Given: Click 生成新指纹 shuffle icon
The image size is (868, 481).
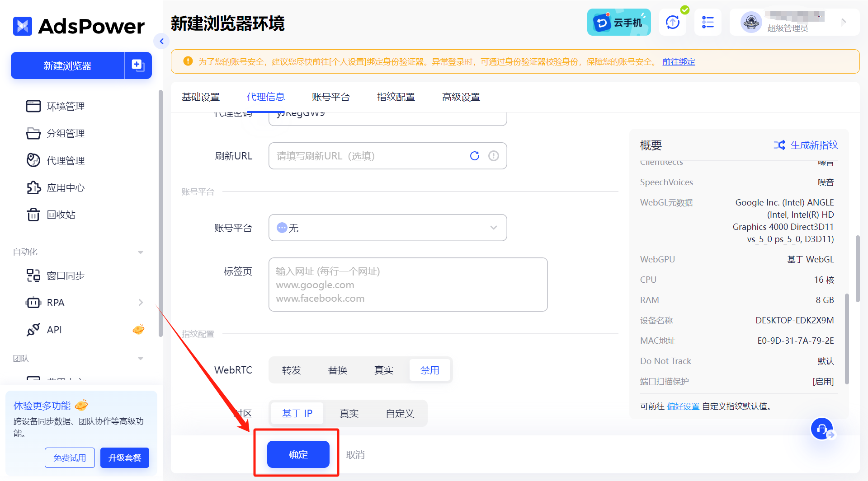Looking at the screenshot, I should coord(779,145).
